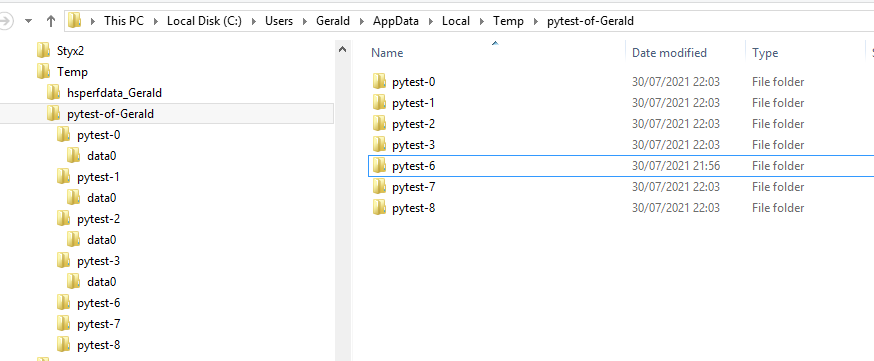Click date modified cell of pytest-8 row
Viewport: 874px width, 361px height.
point(676,208)
